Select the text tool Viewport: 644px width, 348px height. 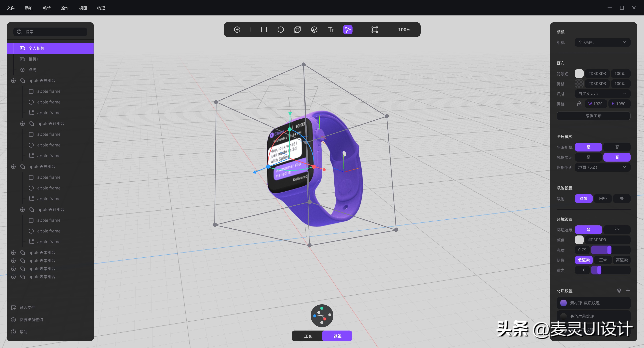[331, 30]
